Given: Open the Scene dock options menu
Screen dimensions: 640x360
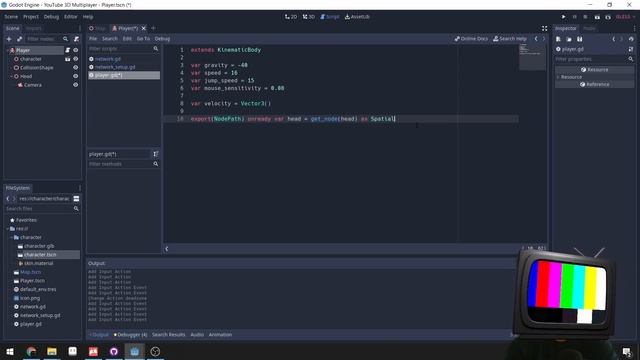Looking at the screenshot, I should coord(80,28).
